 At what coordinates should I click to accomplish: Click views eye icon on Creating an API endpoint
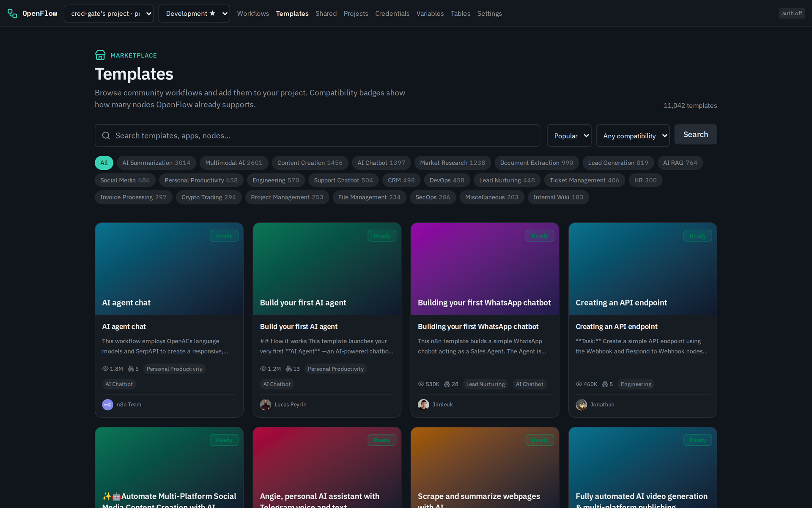[x=579, y=384]
